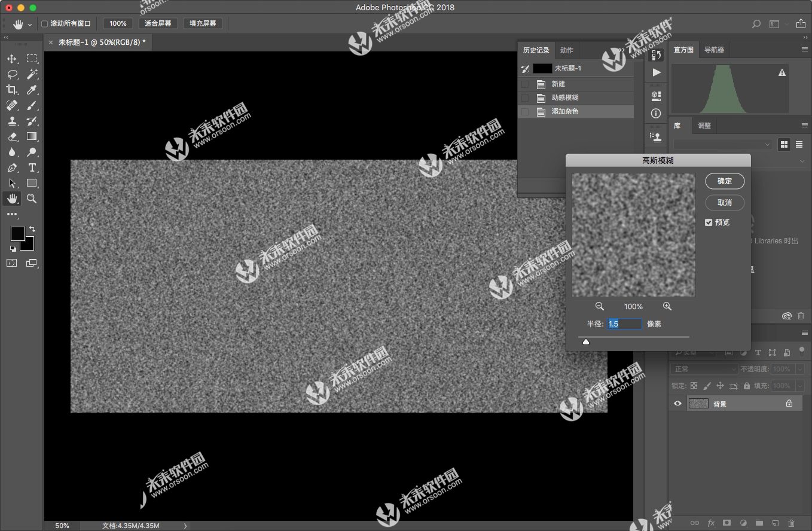Change the screen mode
This screenshot has height=531, width=812.
click(x=31, y=263)
